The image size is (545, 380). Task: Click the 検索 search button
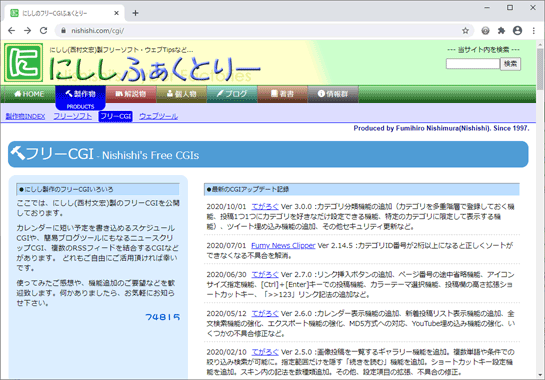[510, 64]
